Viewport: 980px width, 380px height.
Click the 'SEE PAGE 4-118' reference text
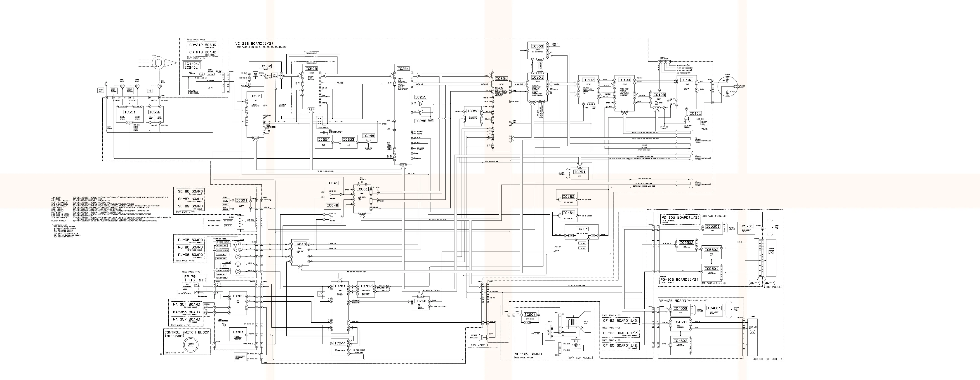pos(525,358)
